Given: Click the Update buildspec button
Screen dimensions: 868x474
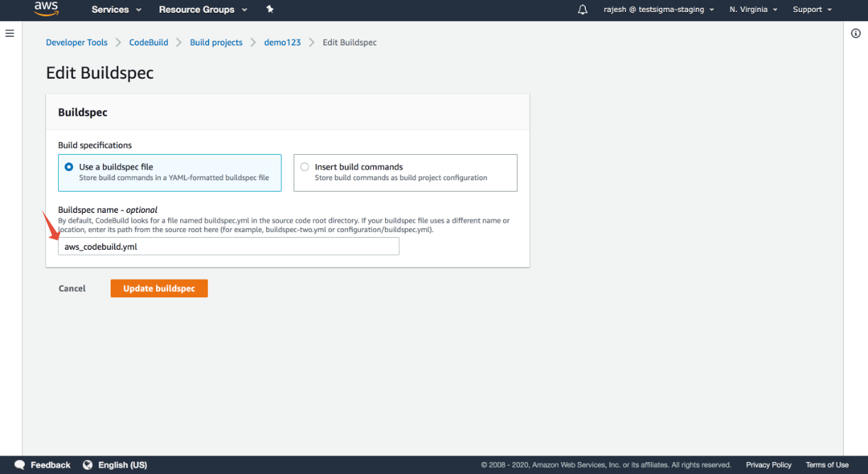Looking at the screenshot, I should coord(159,288).
